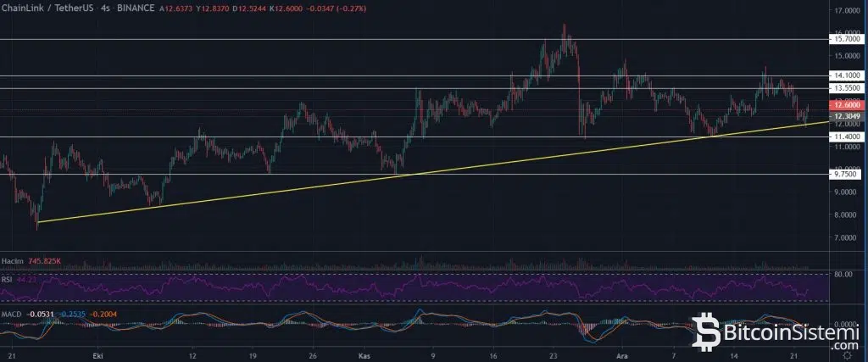The height and width of the screenshot is (362, 868).
Task: Click the chart settings gear icon
Action: click(848, 357)
